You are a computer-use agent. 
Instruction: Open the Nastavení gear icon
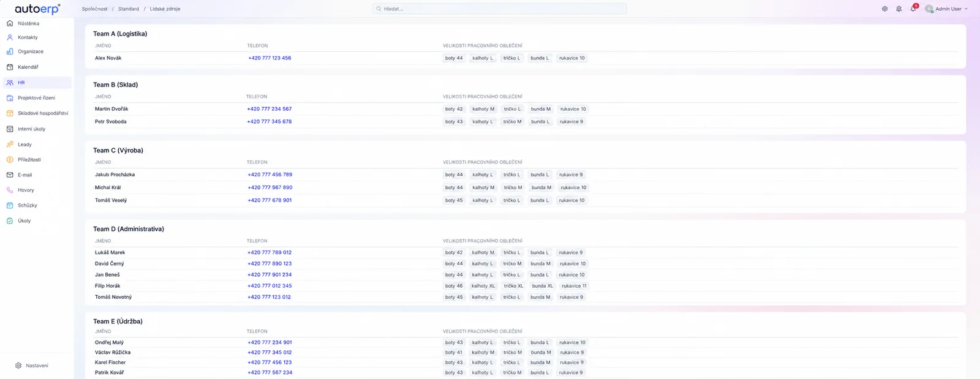18,366
